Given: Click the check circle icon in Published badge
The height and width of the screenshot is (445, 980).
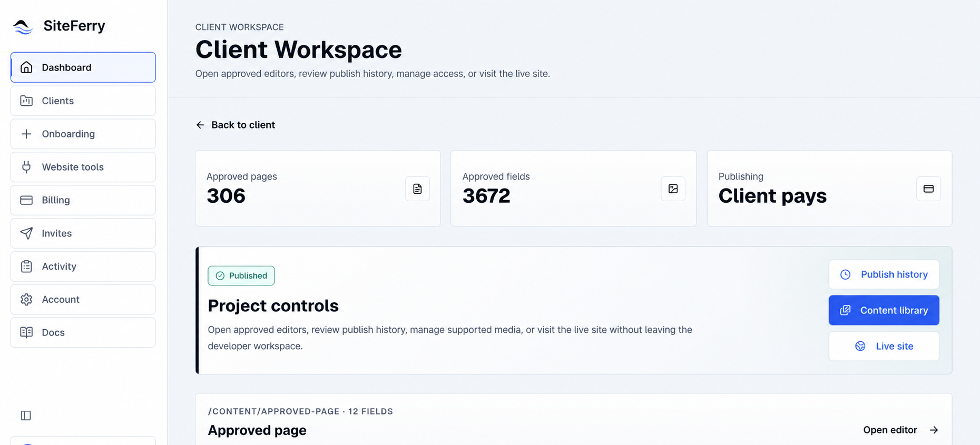Looking at the screenshot, I should [x=220, y=276].
